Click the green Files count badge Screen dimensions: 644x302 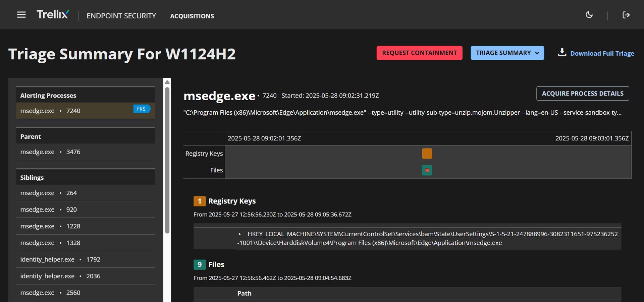tap(199, 264)
